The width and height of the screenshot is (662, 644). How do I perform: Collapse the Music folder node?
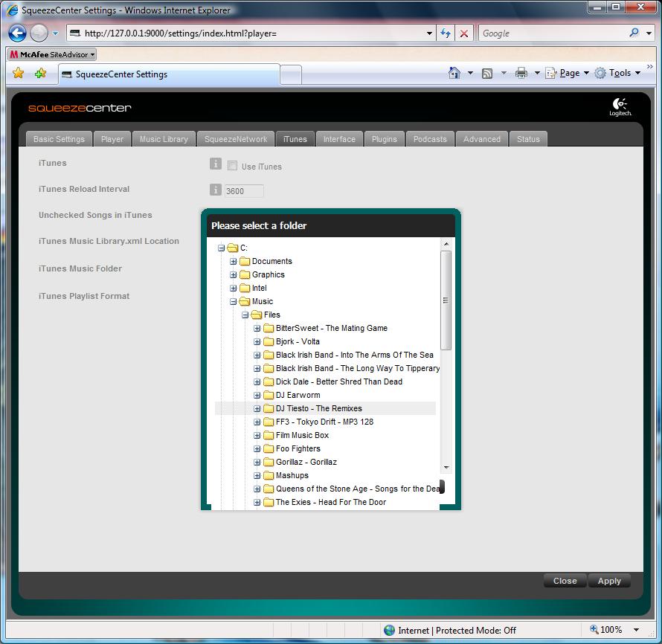pyautogui.click(x=234, y=302)
